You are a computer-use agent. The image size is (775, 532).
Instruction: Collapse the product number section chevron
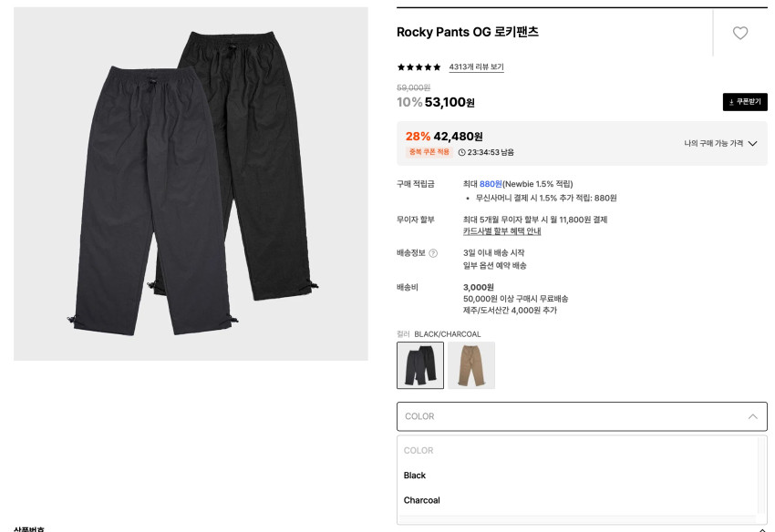point(762,529)
